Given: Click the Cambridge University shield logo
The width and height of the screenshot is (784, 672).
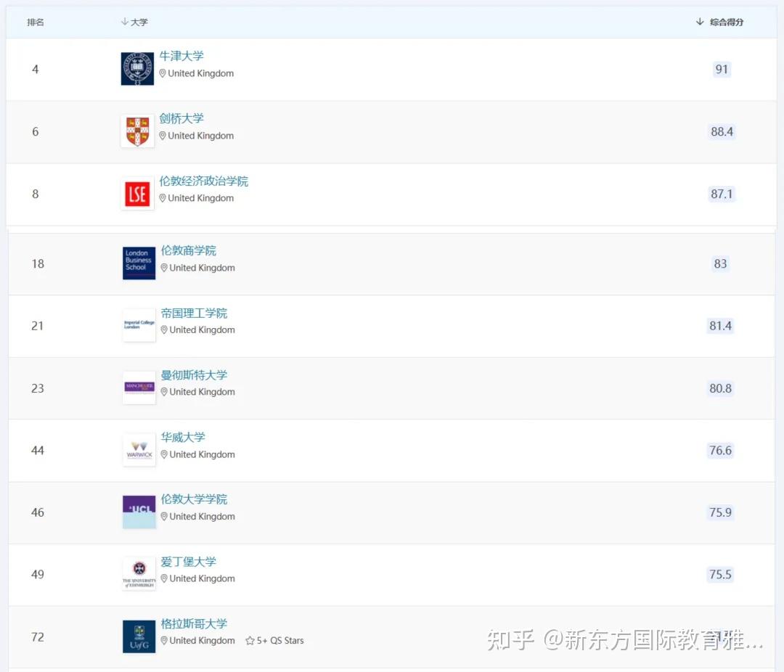Looking at the screenshot, I should pyautogui.click(x=138, y=131).
